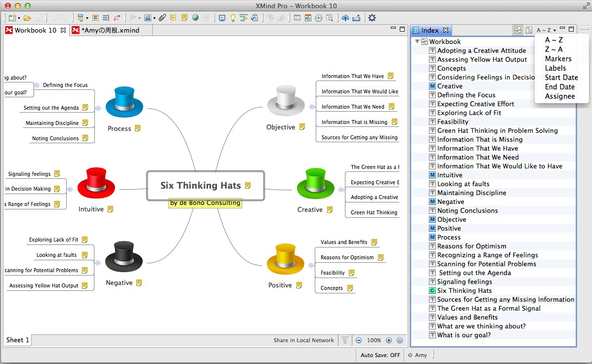
Task: Open the insert image dropdown arrow
Action: point(154,18)
